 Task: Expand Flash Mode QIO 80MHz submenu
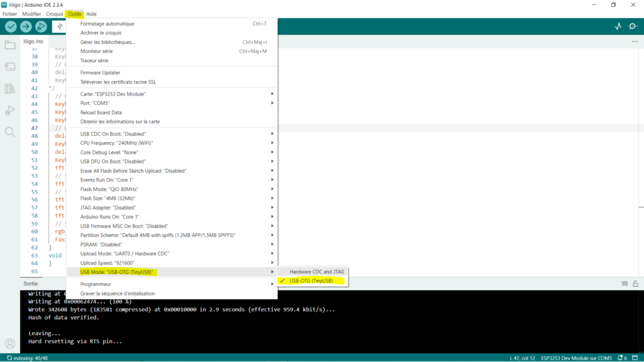(x=172, y=189)
